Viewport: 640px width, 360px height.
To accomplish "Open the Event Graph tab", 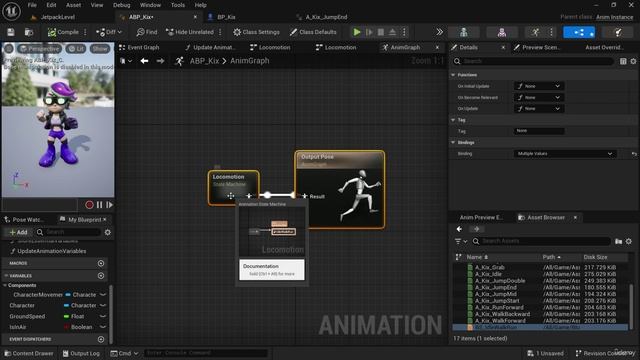I will coord(143,47).
